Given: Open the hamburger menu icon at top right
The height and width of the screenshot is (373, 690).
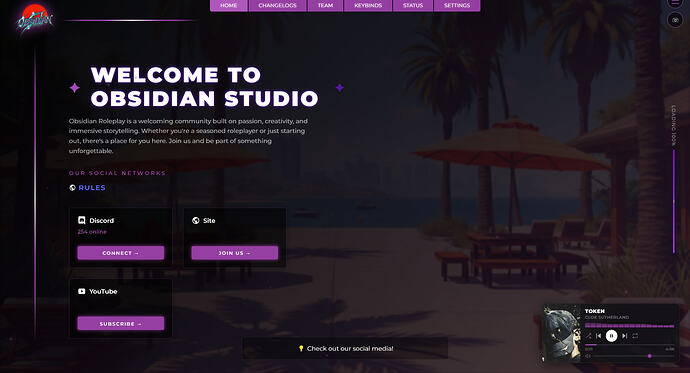Looking at the screenshot, I should click(675, 2).
